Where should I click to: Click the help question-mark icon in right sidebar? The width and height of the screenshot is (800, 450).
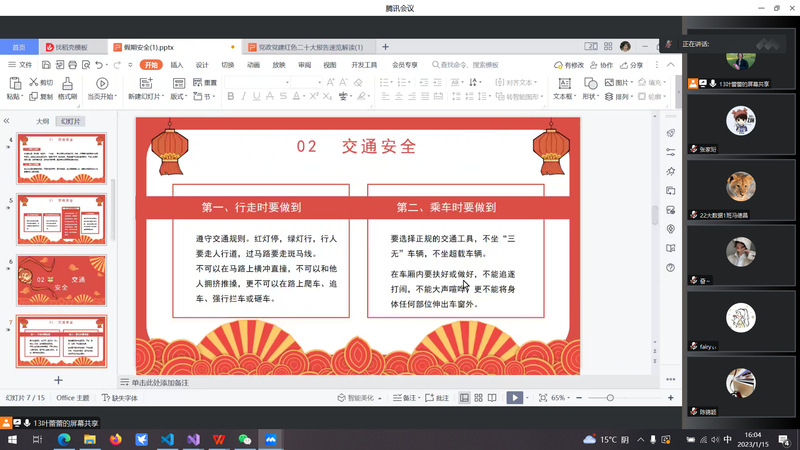pos(670,267)
